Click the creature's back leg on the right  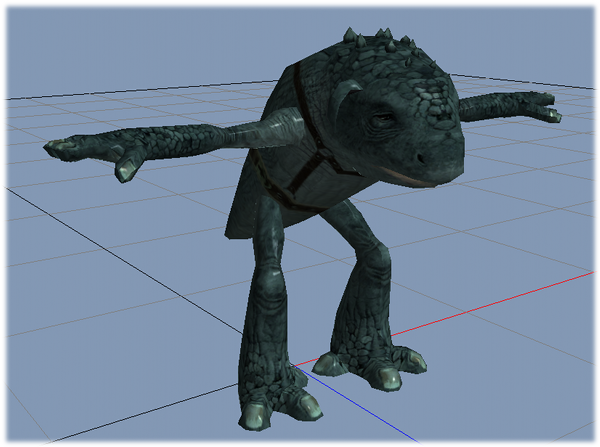362,290
